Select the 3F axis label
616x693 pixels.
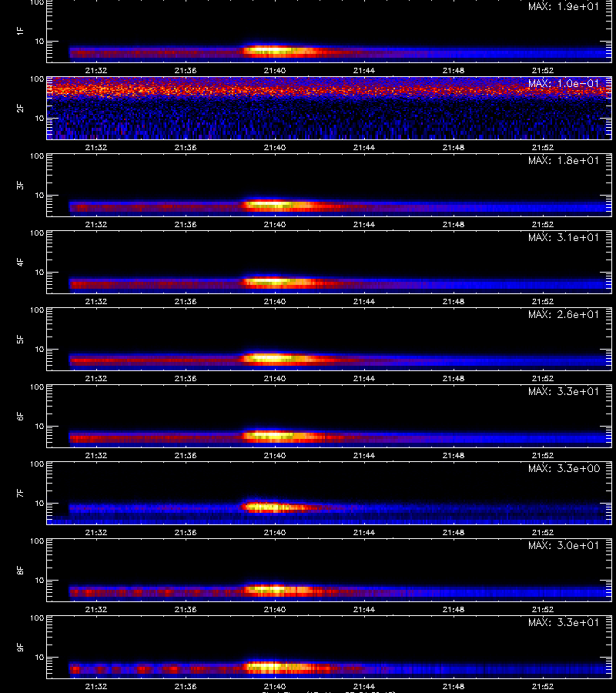(x=20, y=185)
